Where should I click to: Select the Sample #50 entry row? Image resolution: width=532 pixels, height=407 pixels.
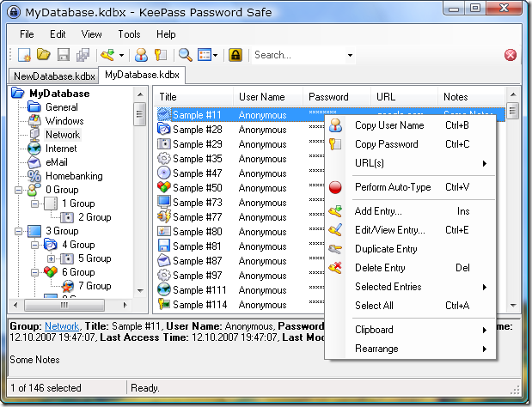[240, 188]
